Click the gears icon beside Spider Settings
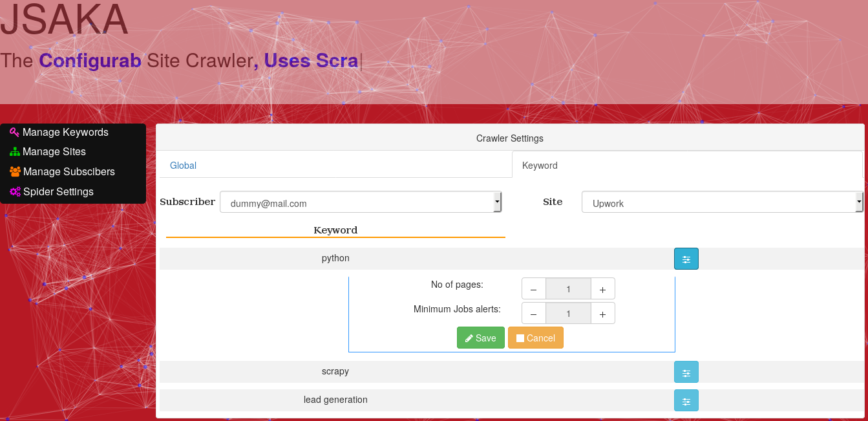 15,192
